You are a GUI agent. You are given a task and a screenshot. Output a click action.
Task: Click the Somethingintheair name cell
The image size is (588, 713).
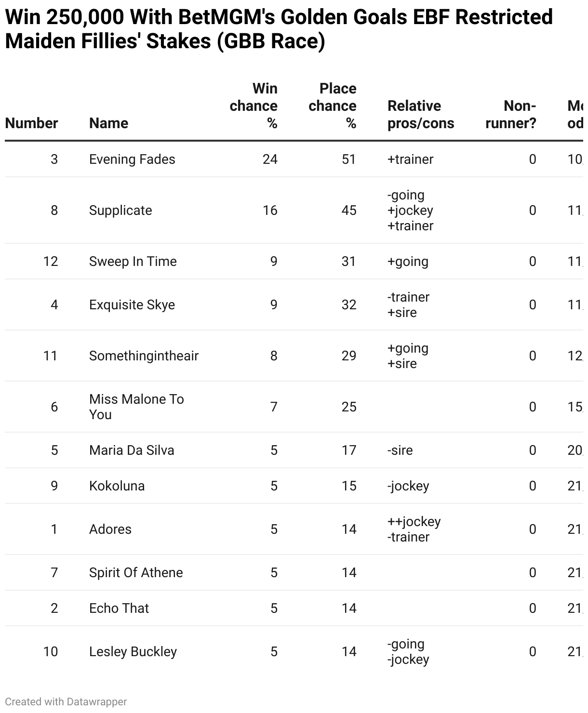pyautogui.click(x=144, y=356)
